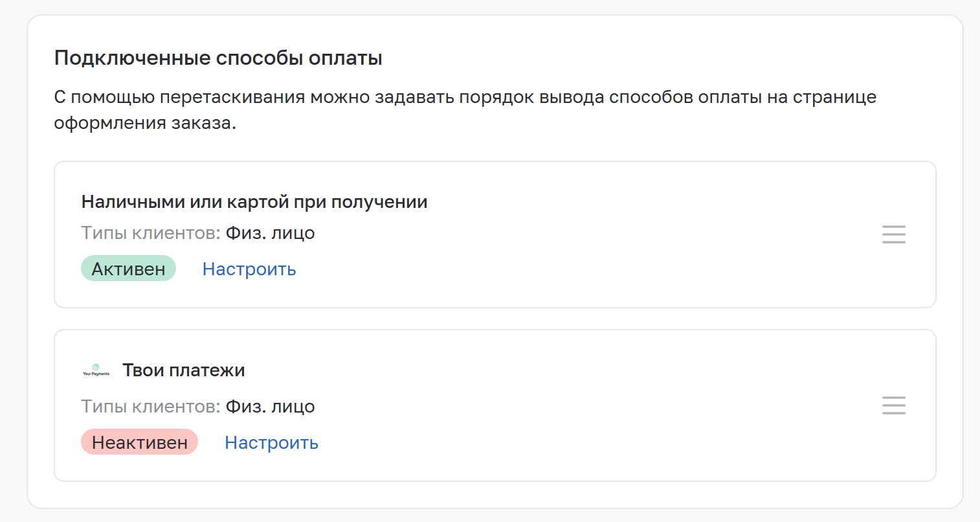The width and height of the screenshot is (980, 522).
Task: Click Типы клиентов label in Твои платежи card
Action: [150, 407]
